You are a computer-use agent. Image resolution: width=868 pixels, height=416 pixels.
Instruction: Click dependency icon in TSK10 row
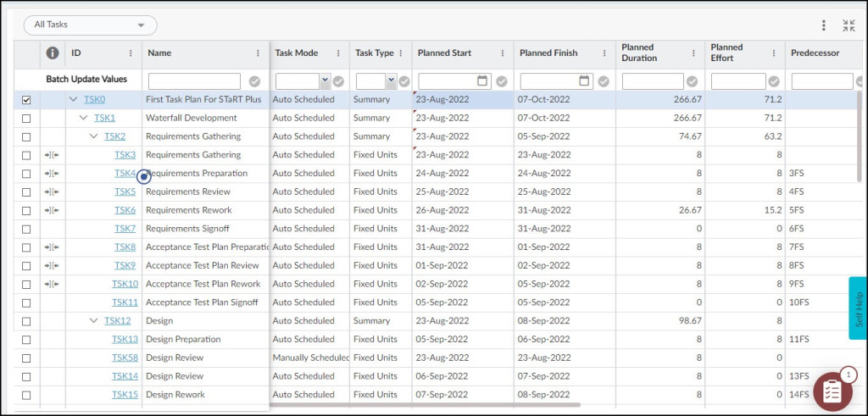52,285
